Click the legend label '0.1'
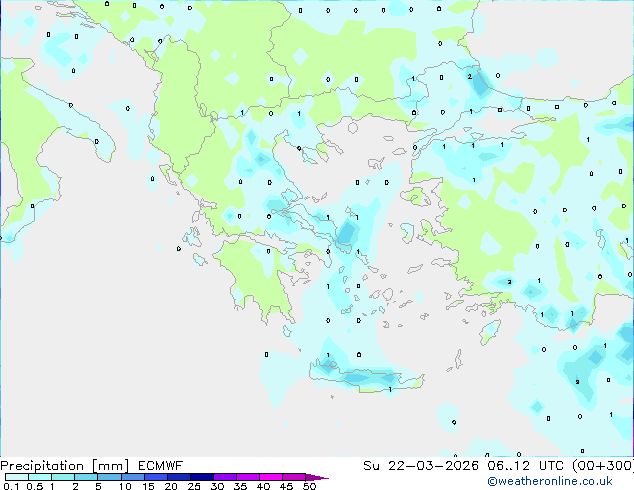This screenshot has width=634, height=490. pos(11,486)
